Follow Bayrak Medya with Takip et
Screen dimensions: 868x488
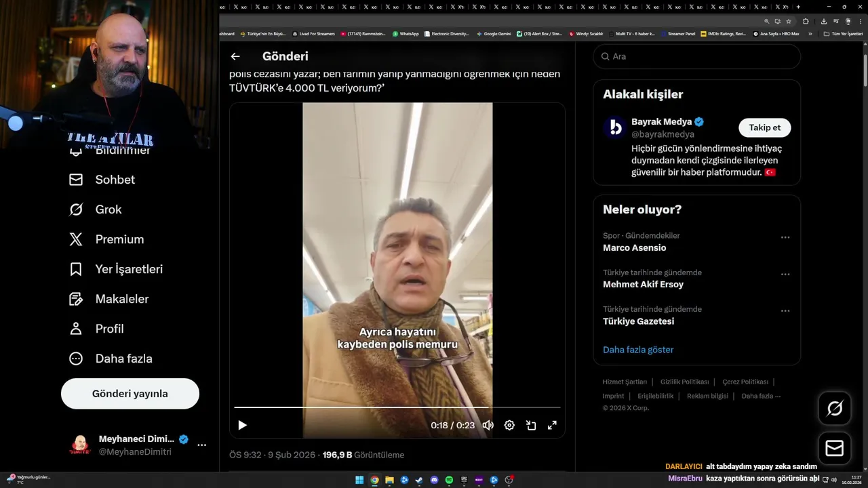764,127
